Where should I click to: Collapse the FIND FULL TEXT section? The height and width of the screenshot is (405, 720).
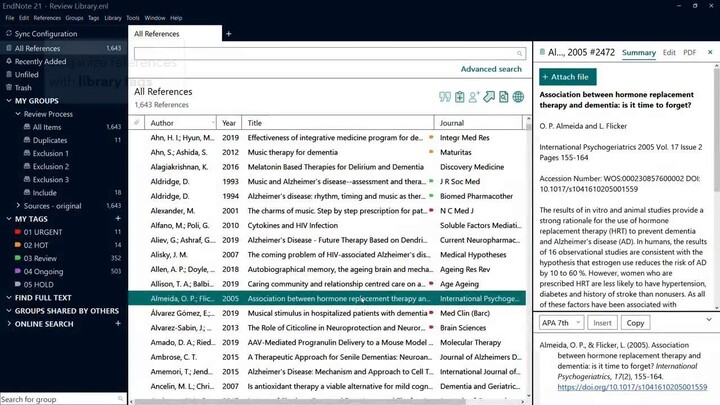(x=9, y=297)
